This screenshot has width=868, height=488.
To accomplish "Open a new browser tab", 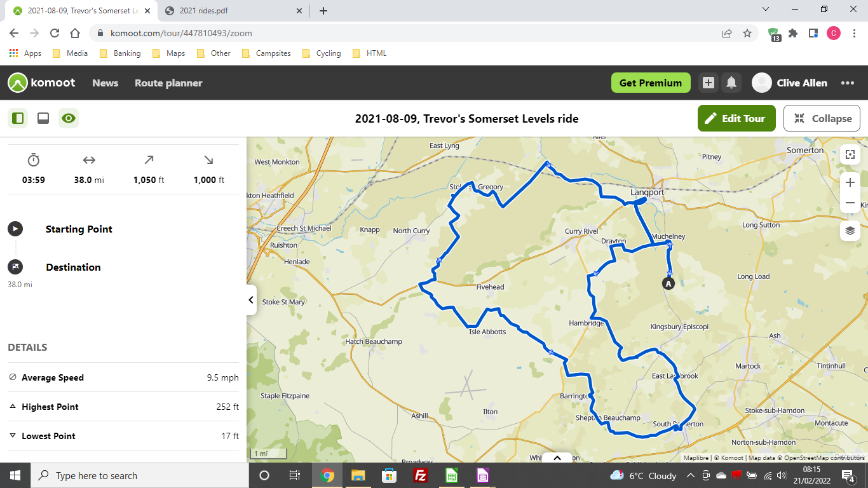I will [323, 11].
